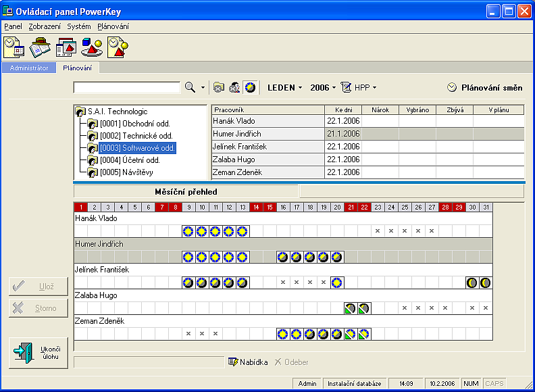Click the Nabídka icon button
535x392 pixels.
[248, 362]
